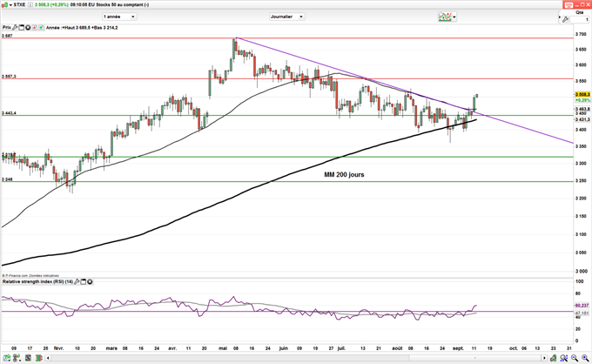Open the arrow beside the indicators icon
This screenshot has height=364, width=592.
(454, 17)
